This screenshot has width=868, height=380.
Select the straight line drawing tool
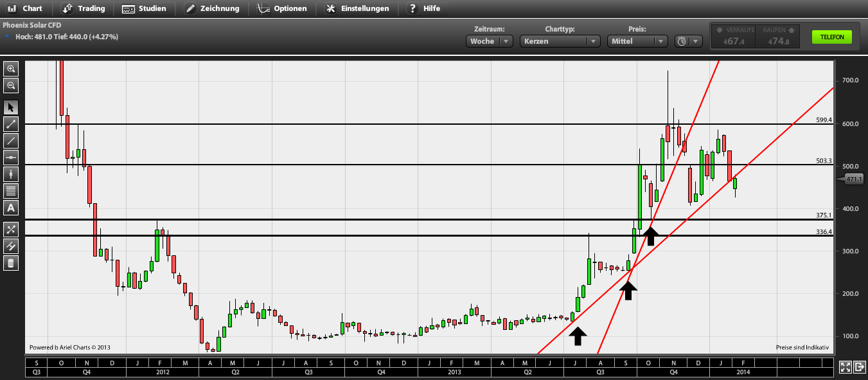11,141
